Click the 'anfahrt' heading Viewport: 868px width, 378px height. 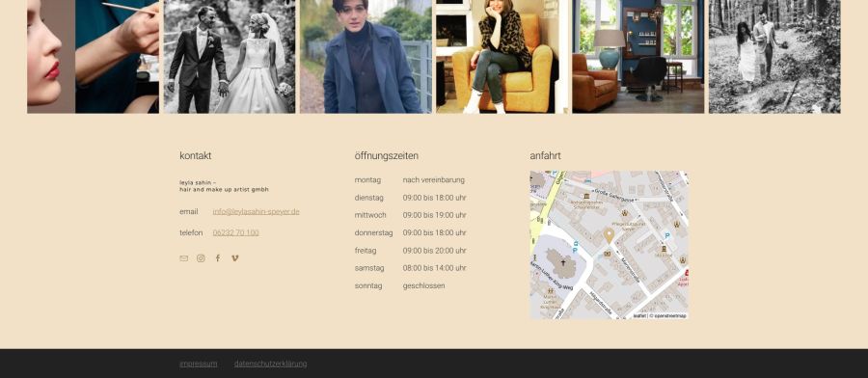545,155
